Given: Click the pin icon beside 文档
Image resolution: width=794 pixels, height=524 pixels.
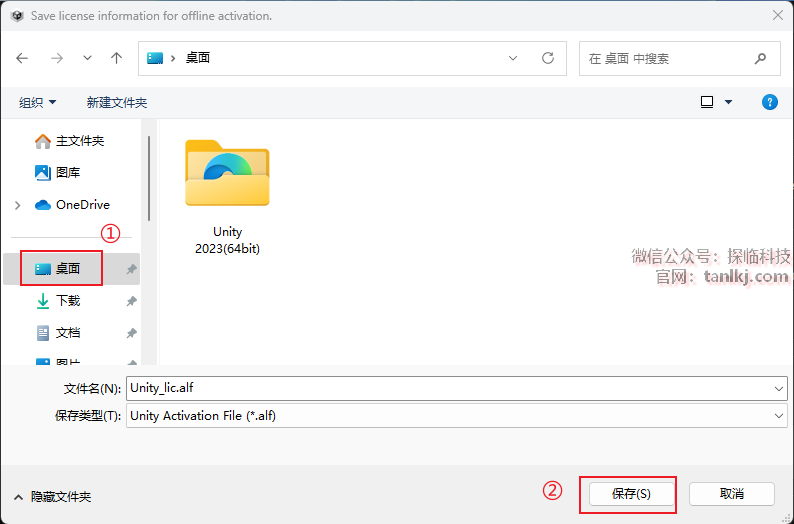Looking at the screenshot, I should [131, 333].
